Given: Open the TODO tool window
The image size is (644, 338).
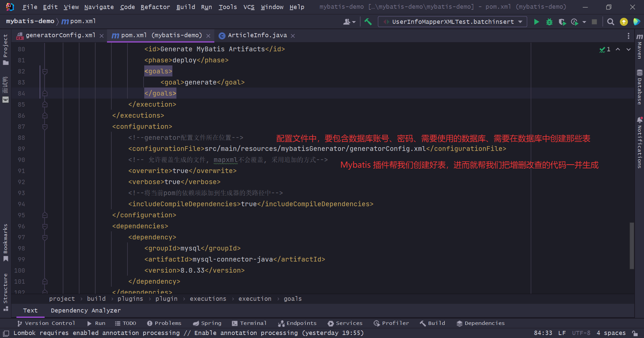Looking at the screenshot, I should [x=125, y=323].
